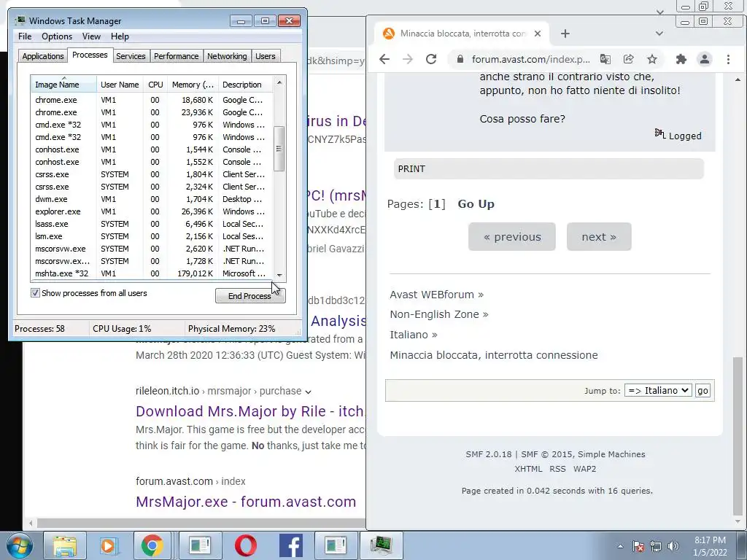Open the Italiano breadcrumb link
This screenshot has height=560, width=747.
[x=409, y=335]
